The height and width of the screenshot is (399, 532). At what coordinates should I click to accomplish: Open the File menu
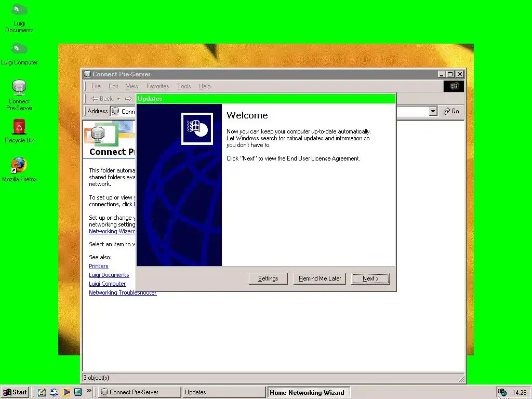(x=96, y=86)
